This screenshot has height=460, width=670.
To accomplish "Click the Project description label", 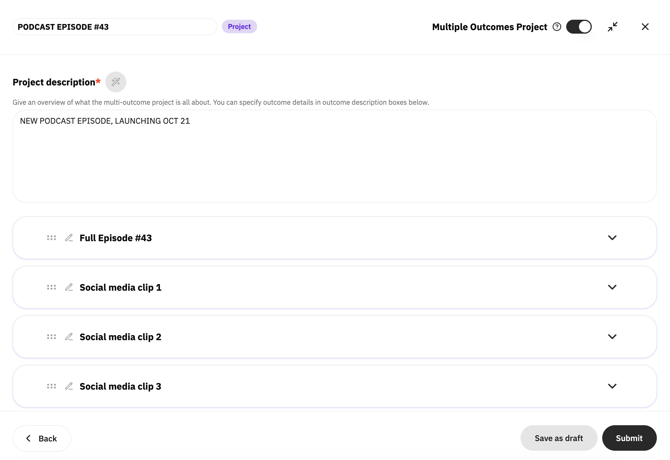I will 56,82.
